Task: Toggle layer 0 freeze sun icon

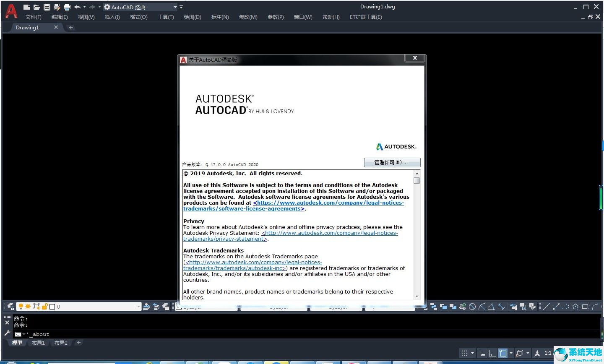Action: tap(28, 307)
